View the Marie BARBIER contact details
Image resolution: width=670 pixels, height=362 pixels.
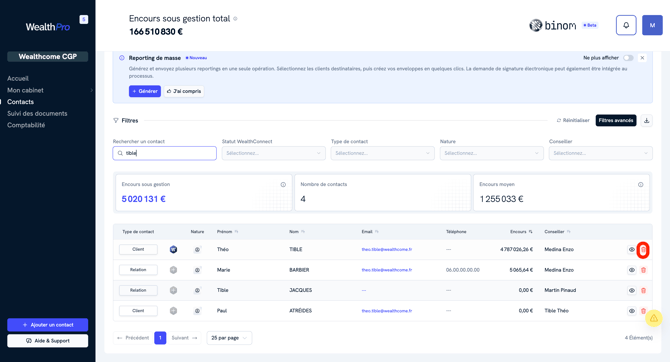pos(632,270)
